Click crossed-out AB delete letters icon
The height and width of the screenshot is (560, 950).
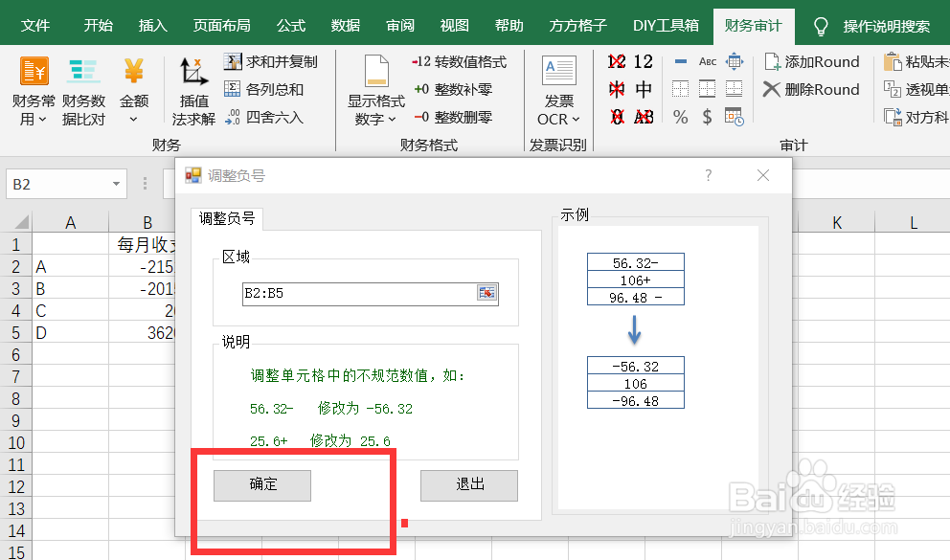[x=644, y=117]
